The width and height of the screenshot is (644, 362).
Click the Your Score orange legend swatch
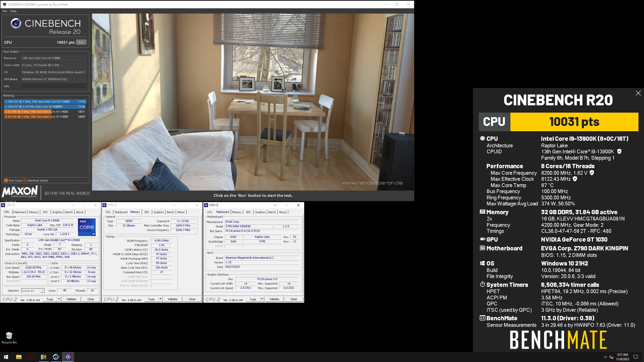pyautogui.click(x=6, y=180)
